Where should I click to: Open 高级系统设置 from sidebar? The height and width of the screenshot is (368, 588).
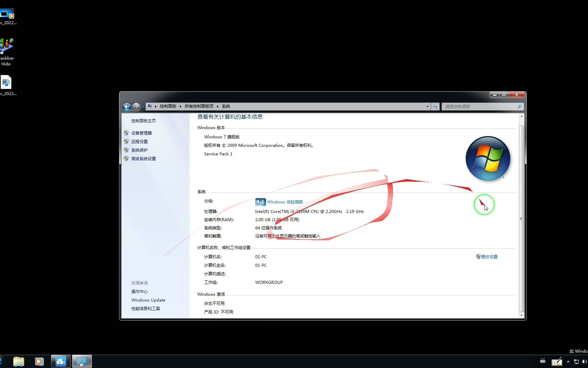(x=144, y=158)
